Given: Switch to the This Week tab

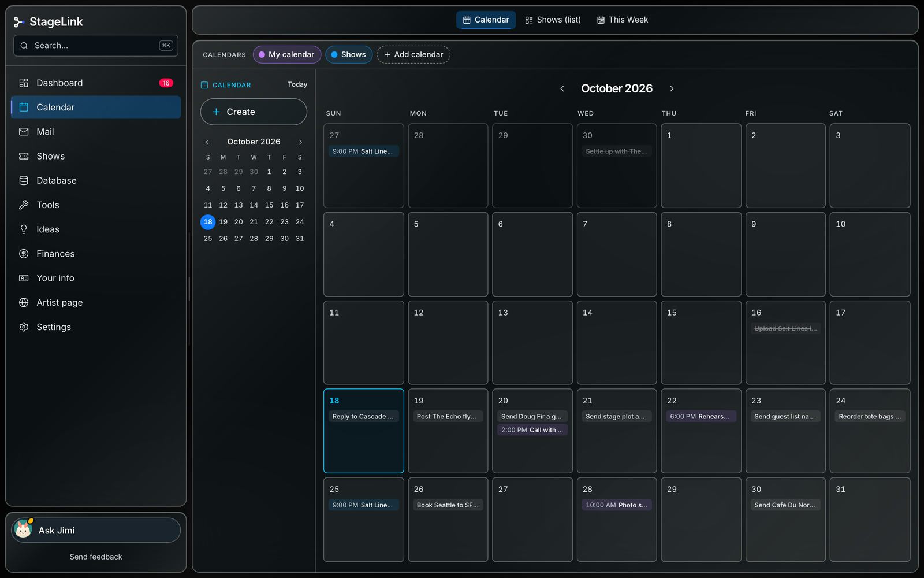Looking at the screenshot, I should click(623, 20).
